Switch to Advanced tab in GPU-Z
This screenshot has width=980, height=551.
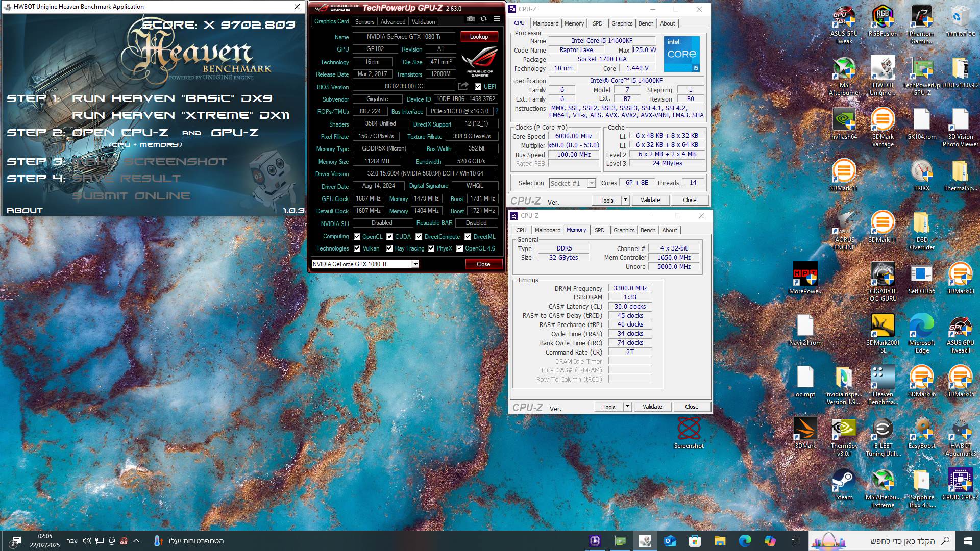(x=393, y=22)
